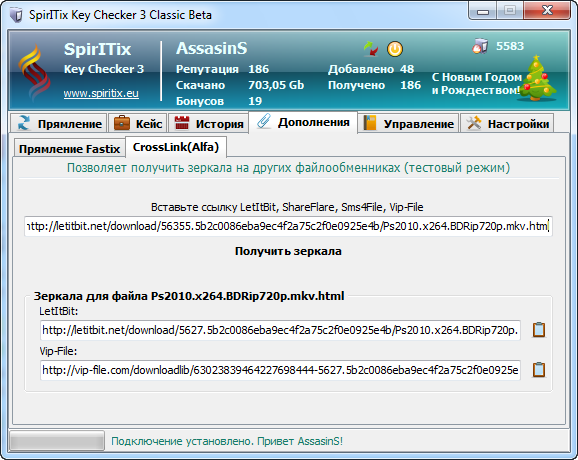Click the SpirITix flame logo
The image size is (578, 460).
coord(34,73)
